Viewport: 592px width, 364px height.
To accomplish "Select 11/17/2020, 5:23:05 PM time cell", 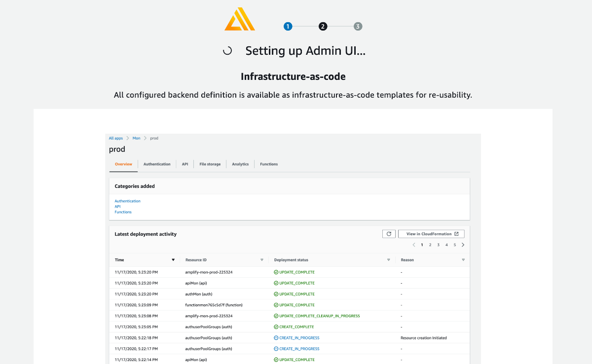I will (136, 327).
